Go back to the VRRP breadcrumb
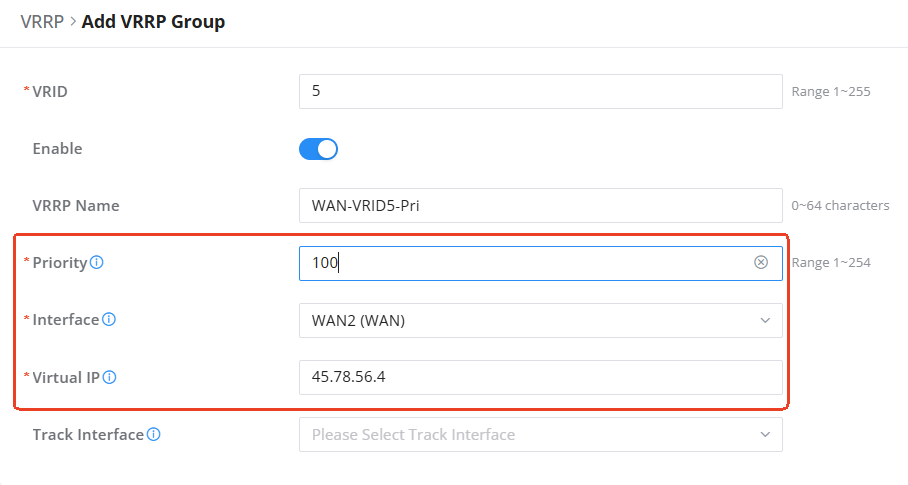The height and width of the screenshot is (485, 908). click(x=42, y=21)
